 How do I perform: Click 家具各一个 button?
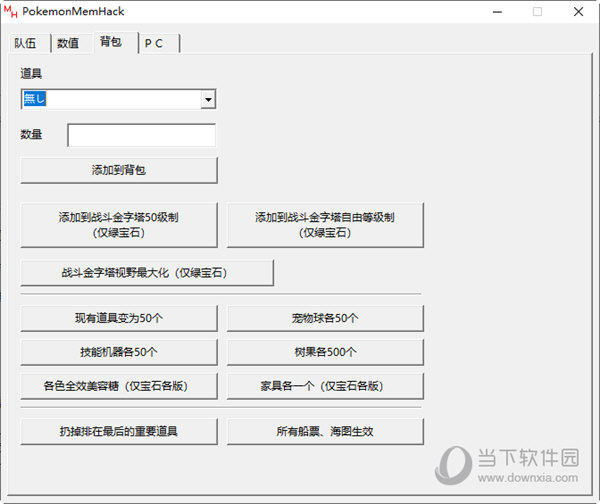(325, 386)
